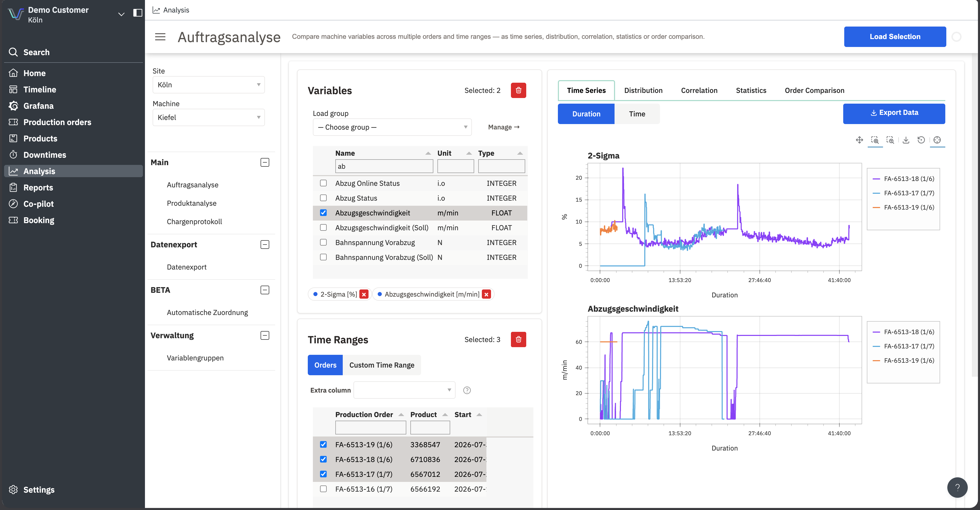Open the Co-pilot page

coord(73,204)
